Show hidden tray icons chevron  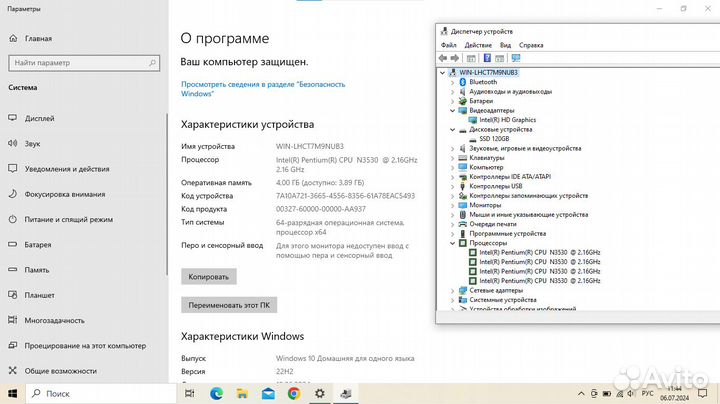581,394
